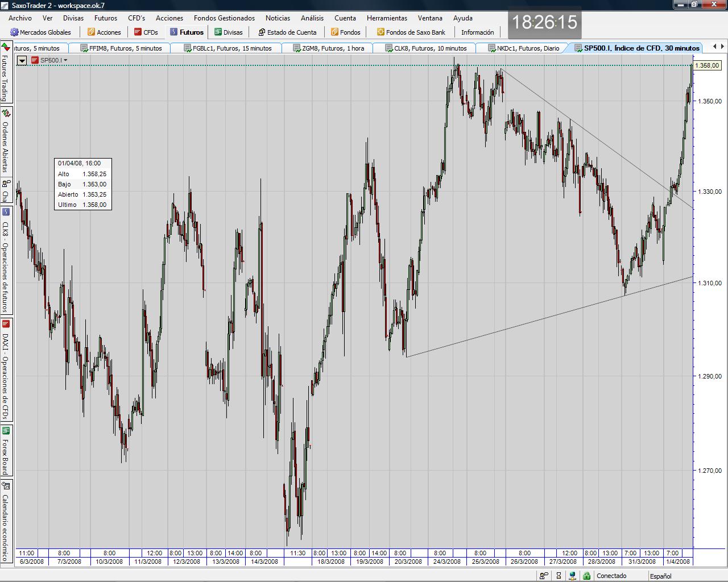Toggle the Futuros toolbar button
The width and height of the screenshot is (728, 582).
click(187, 32)
